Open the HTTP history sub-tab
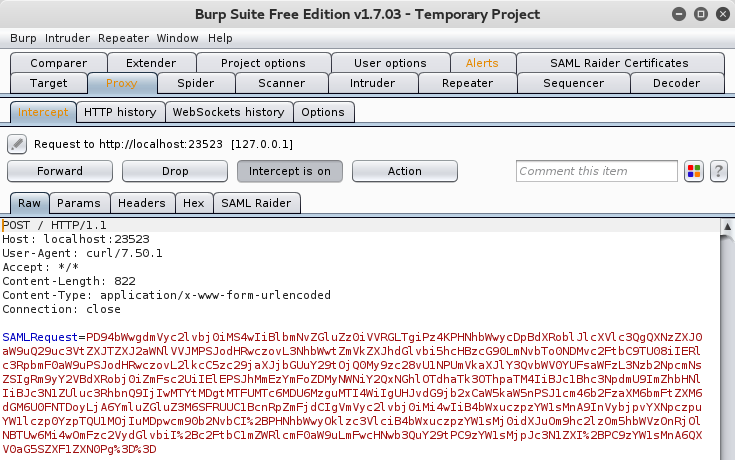This screenshot has height=460, width=735. 120,113
